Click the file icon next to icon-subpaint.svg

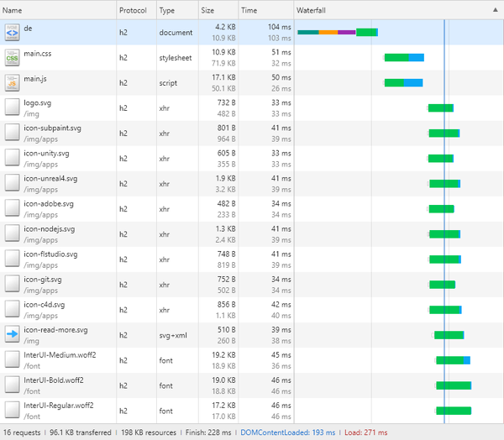pyautogui.click(x=12, y=133)
